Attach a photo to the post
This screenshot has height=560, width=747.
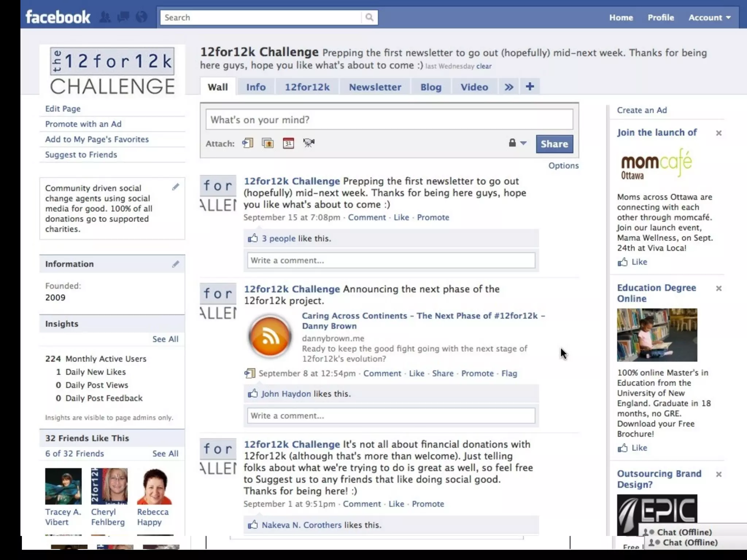coord(268,143)
